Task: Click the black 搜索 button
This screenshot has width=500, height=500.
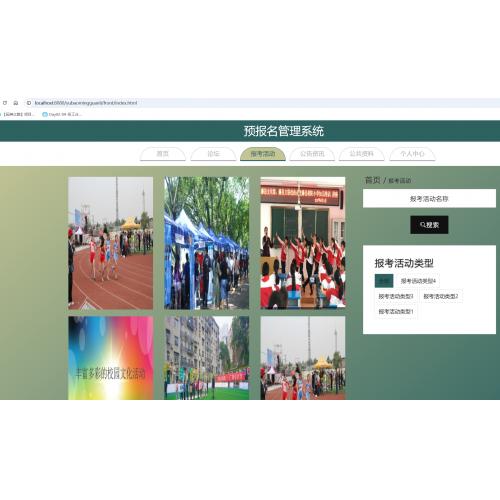Action: 429,225
